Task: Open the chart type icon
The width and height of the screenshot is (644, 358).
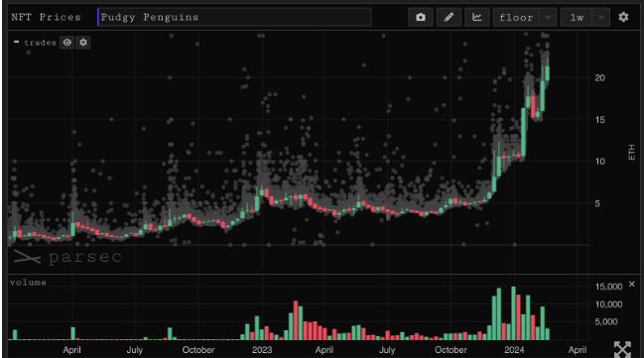Action: pos(477,17)
